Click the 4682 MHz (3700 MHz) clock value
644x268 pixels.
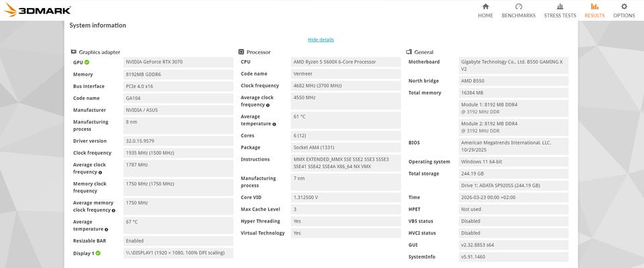[346, 86]
